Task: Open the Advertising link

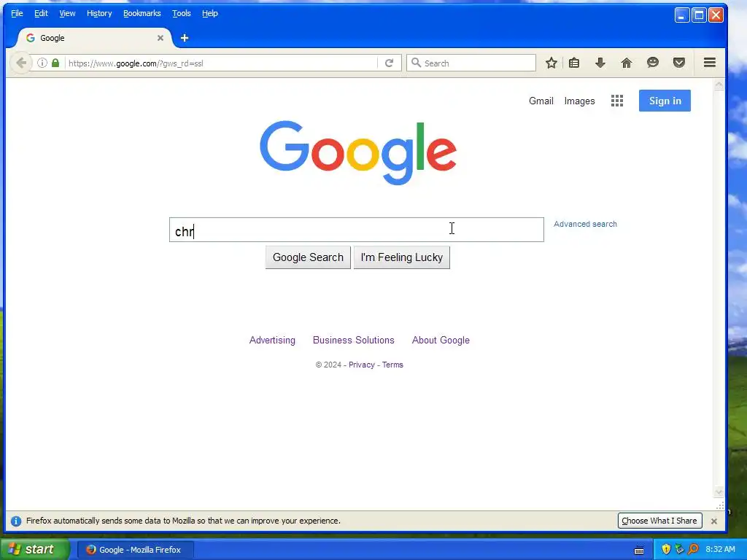Action: 272,340
